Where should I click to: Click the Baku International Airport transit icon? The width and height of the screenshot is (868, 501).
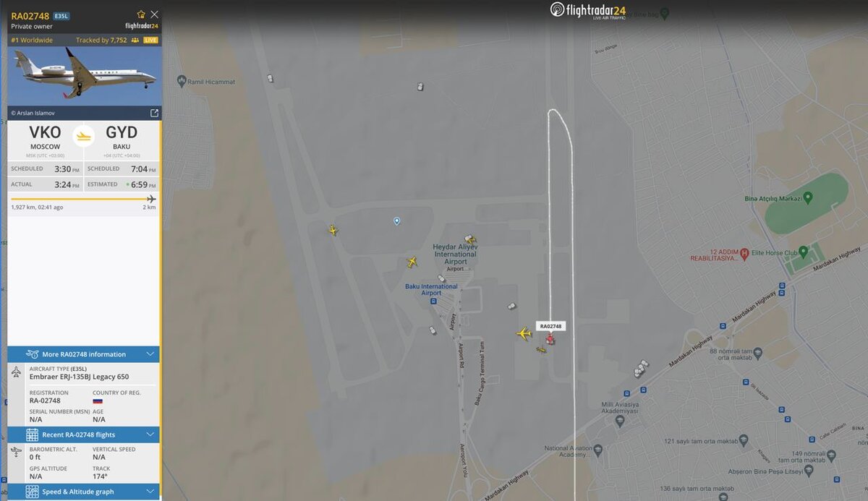(x=433, y=301)
